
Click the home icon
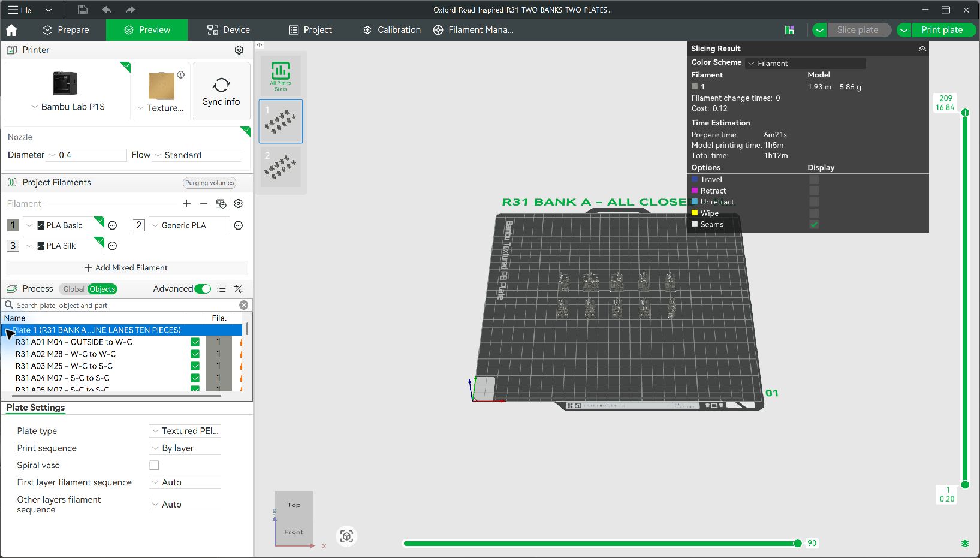(x=11, y=30)
